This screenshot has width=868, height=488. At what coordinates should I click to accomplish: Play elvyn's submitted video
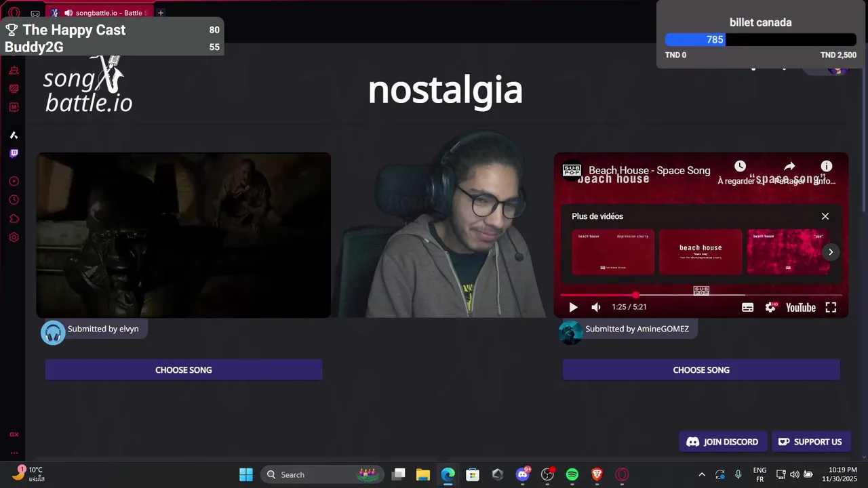tap(183, 235)
